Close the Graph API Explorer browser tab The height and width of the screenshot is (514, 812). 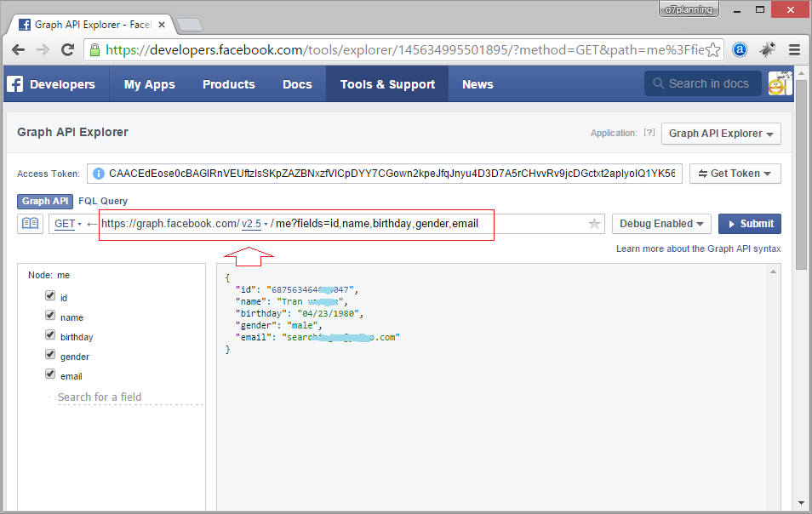162,25
